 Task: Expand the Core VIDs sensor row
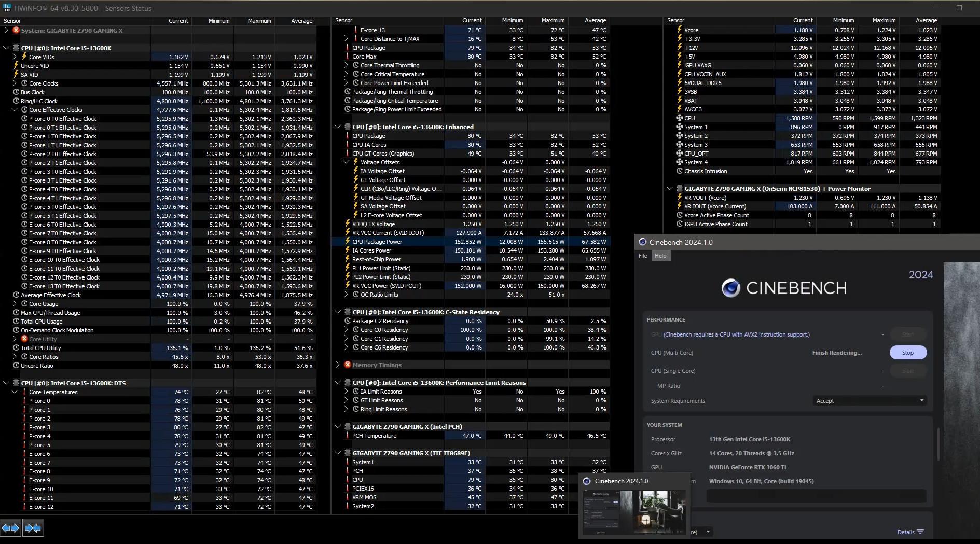coord(15,57)
